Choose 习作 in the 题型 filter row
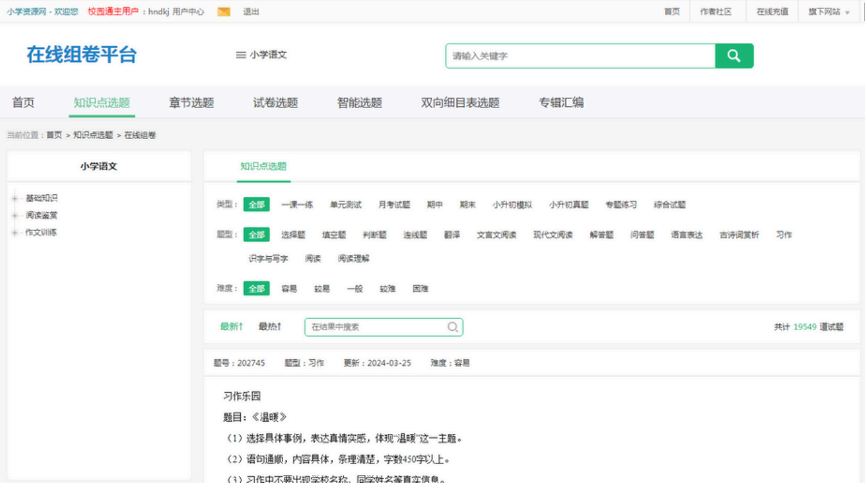Viewport: 865px width, 504px height. [784, 235]
